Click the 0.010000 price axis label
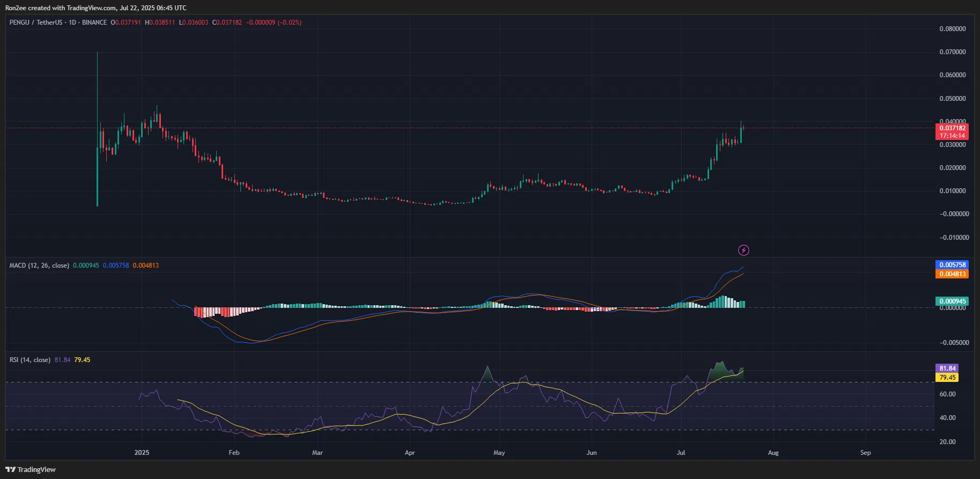Screen dimensions: 980x479 [952, 191]
